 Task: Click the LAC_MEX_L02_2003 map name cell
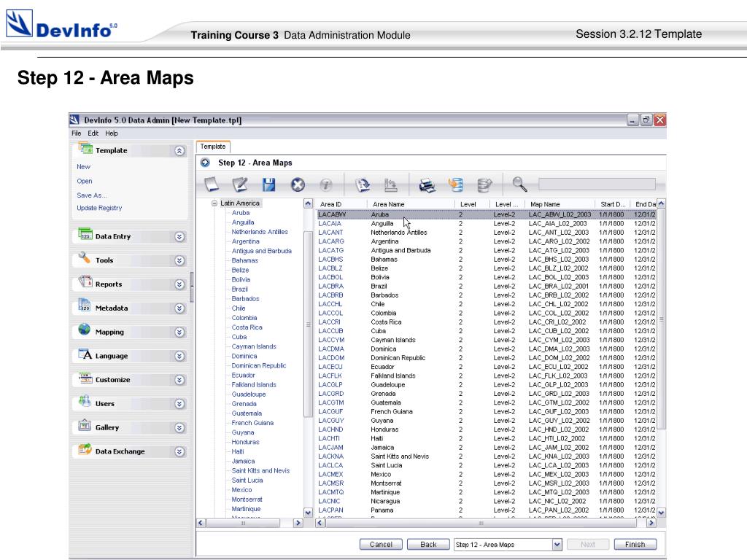(x=558, y=474)
